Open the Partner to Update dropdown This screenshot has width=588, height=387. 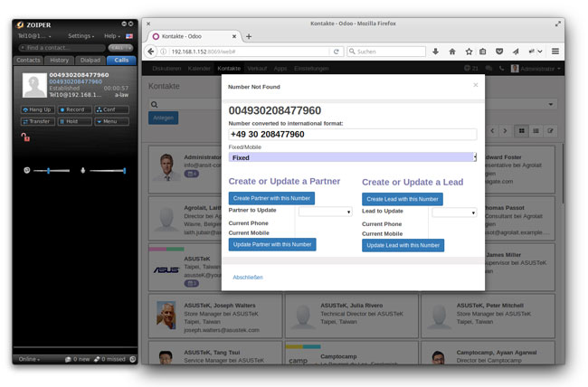[x=325, y=212]
